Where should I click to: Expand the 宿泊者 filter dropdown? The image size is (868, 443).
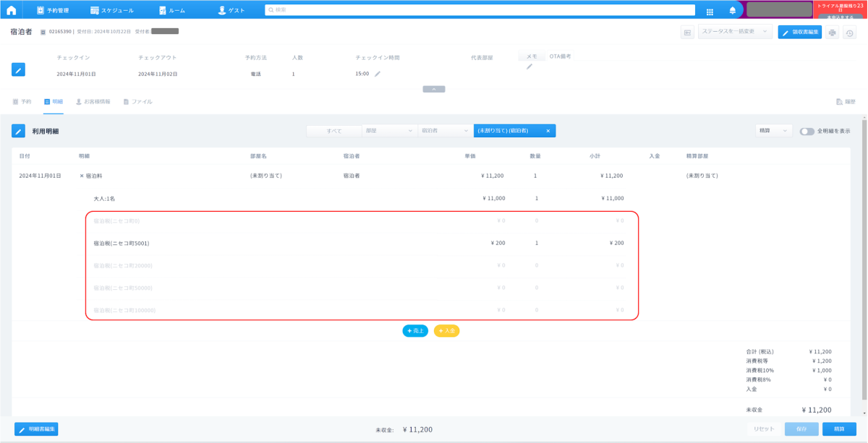445,131
